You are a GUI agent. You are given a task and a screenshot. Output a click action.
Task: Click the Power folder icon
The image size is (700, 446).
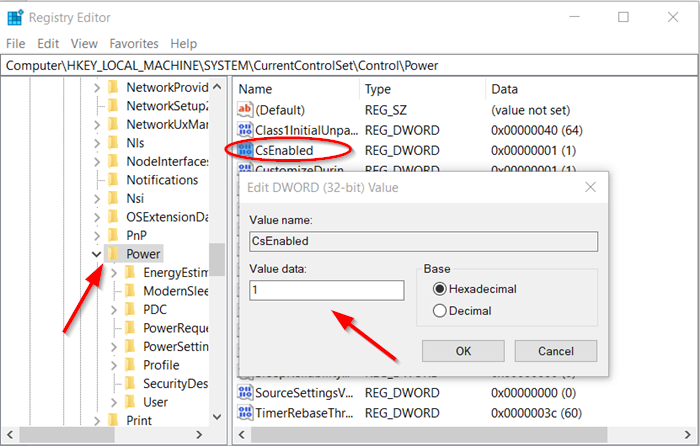tap(114, 254)
